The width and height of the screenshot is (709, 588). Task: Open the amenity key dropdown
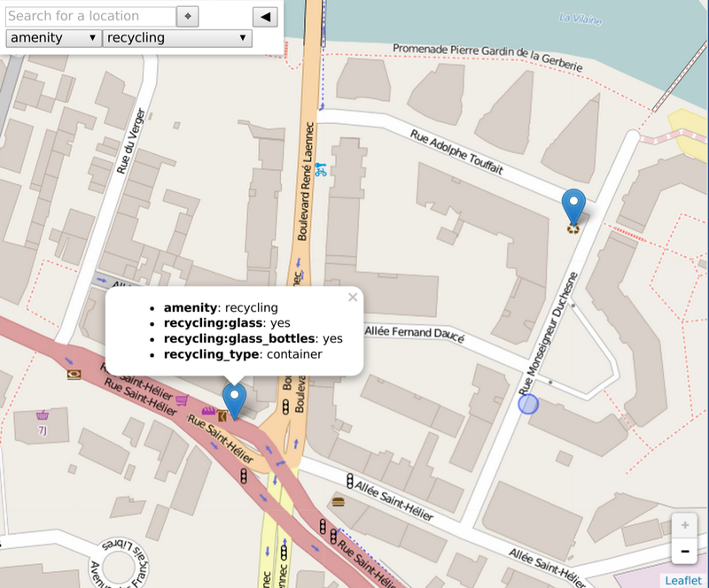[53, 38]
